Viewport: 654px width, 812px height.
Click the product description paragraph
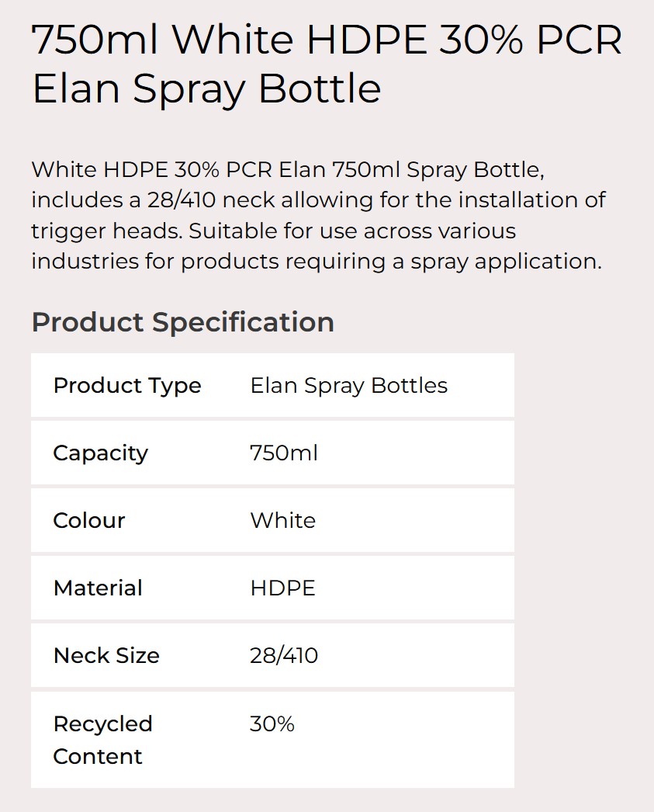click(318, 216)
